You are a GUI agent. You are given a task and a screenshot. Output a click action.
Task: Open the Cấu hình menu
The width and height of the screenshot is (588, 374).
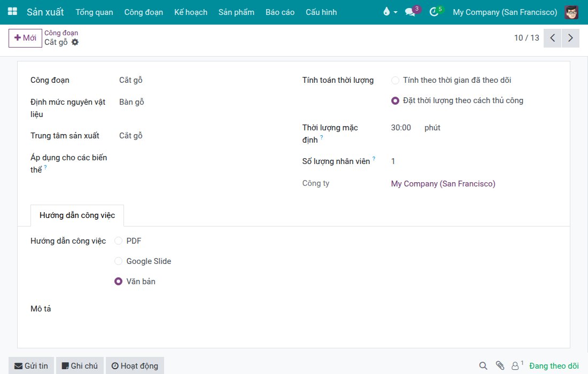click(x=321, y=12)
